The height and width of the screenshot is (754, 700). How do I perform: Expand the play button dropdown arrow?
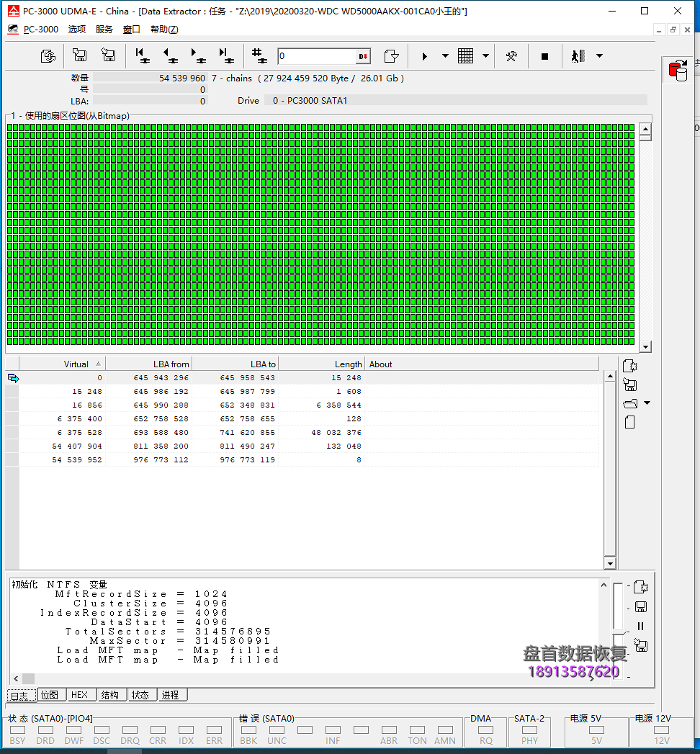(x=445, y=55)
